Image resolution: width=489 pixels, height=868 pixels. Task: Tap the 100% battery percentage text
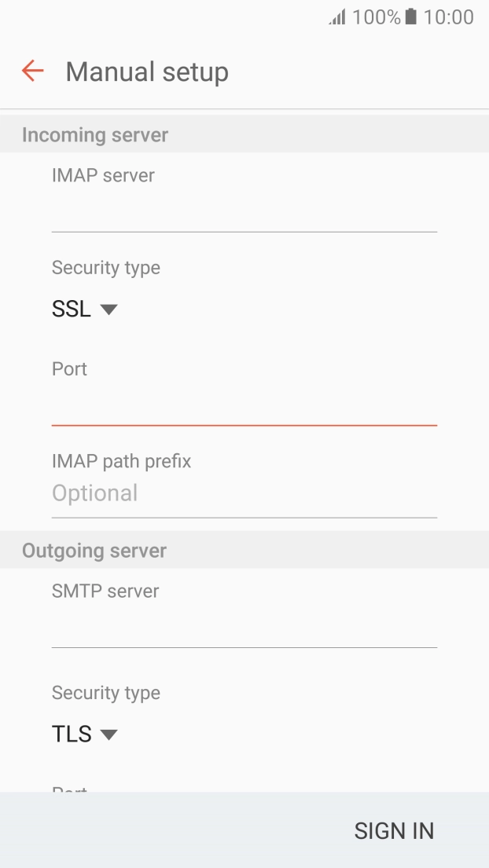coord(376,17)
